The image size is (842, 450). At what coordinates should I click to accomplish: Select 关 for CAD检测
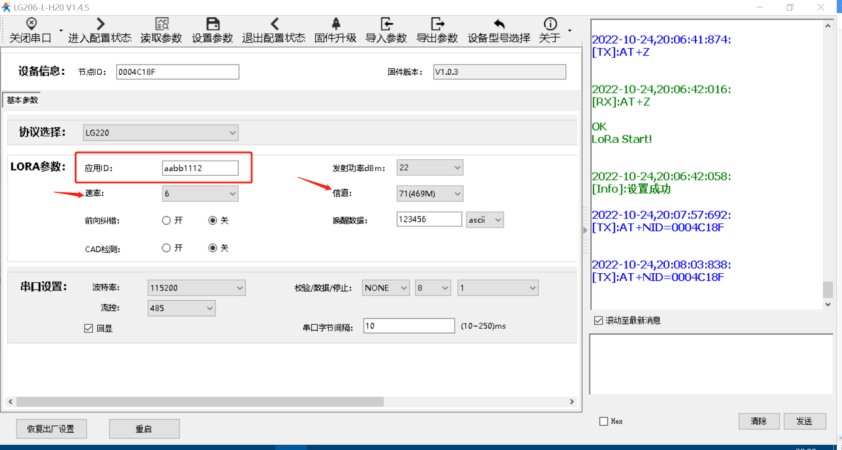[x=212, y=247]
